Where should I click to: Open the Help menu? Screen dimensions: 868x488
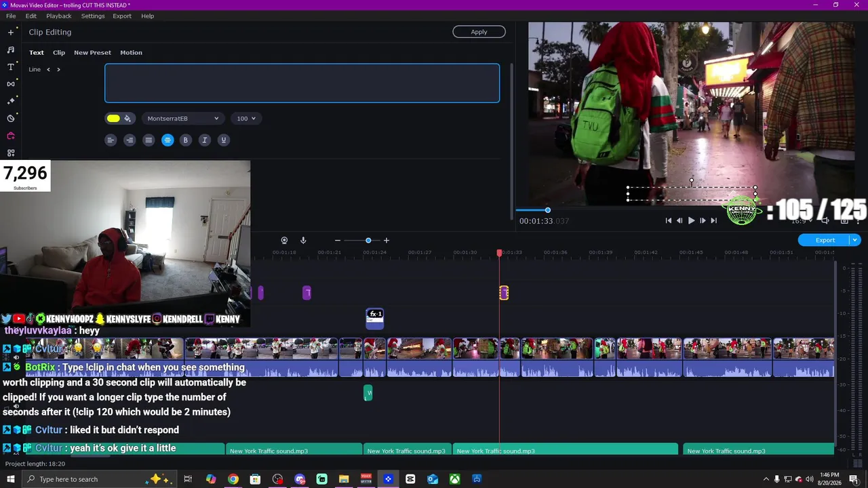tap(148, 16)
